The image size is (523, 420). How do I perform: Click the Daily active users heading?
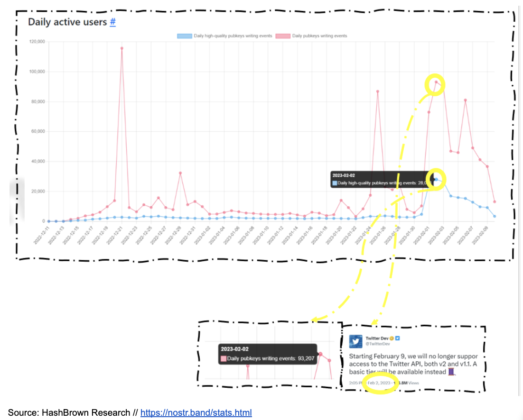point(67,22)
